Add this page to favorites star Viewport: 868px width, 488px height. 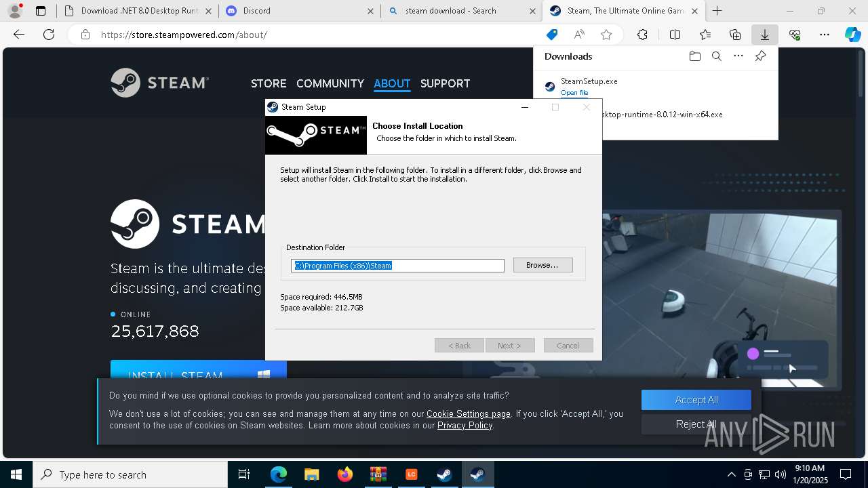tap(606, 35)
